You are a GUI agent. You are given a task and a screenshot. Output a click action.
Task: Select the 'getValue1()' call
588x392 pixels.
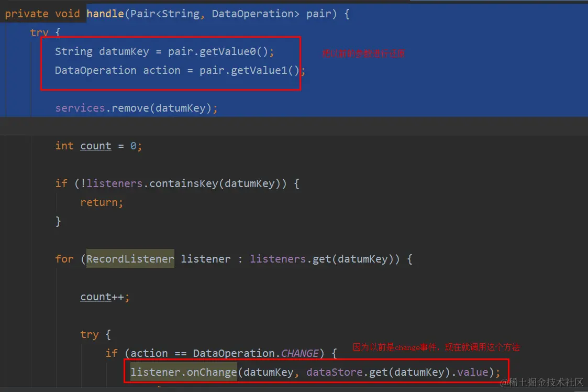pyautogui.click(x=265, y=70)
